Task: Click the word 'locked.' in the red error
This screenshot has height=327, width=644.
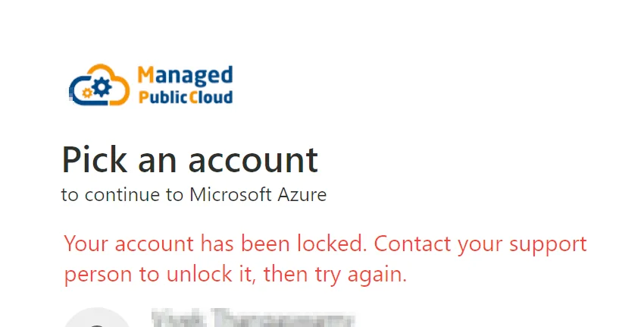Action: (332, 243)
